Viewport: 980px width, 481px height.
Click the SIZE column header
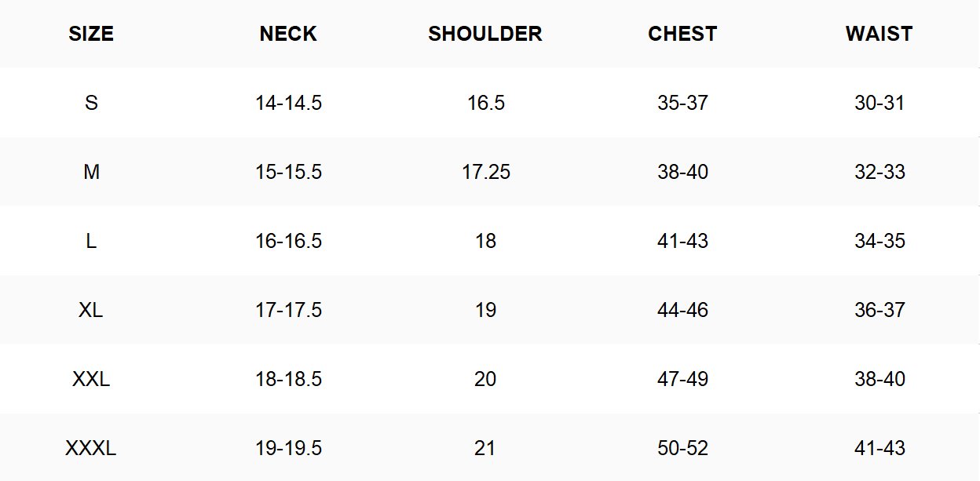[x=91, y=34]
